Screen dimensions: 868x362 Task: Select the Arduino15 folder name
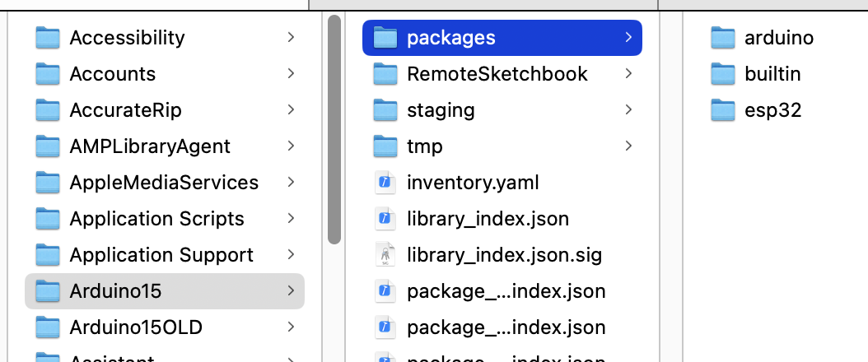click(115, 291)
